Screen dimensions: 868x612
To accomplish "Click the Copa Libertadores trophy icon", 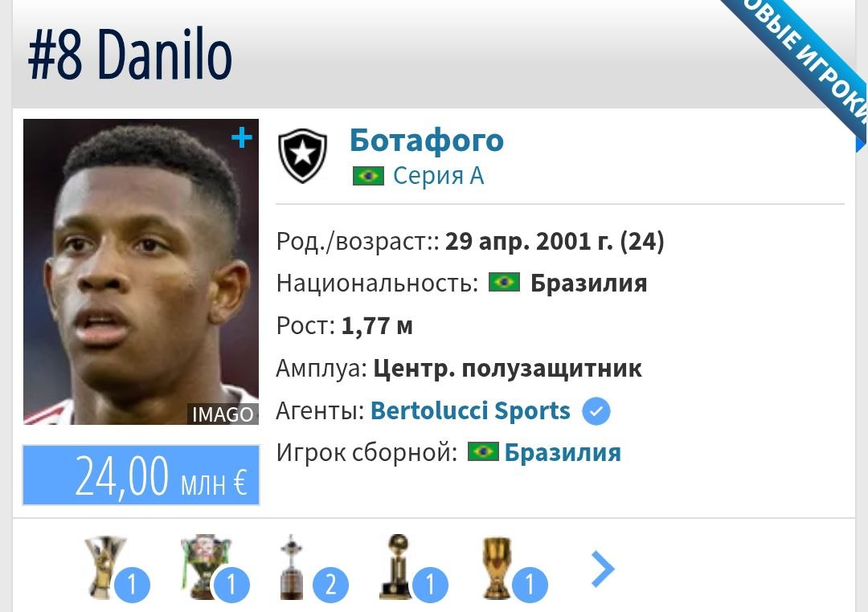I will (x=291, y=567).
